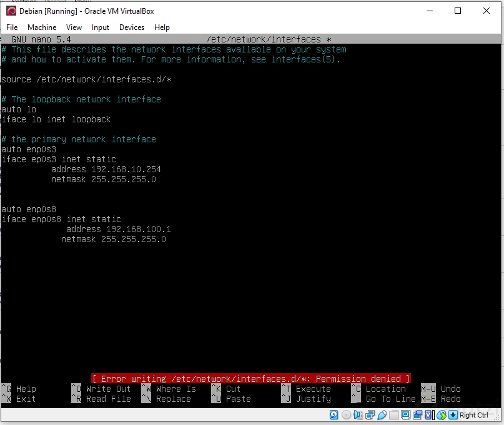Place cursor on 'auto enp0s3' line
This screenshot has width=504, height=425.
[x=29, y=149]
